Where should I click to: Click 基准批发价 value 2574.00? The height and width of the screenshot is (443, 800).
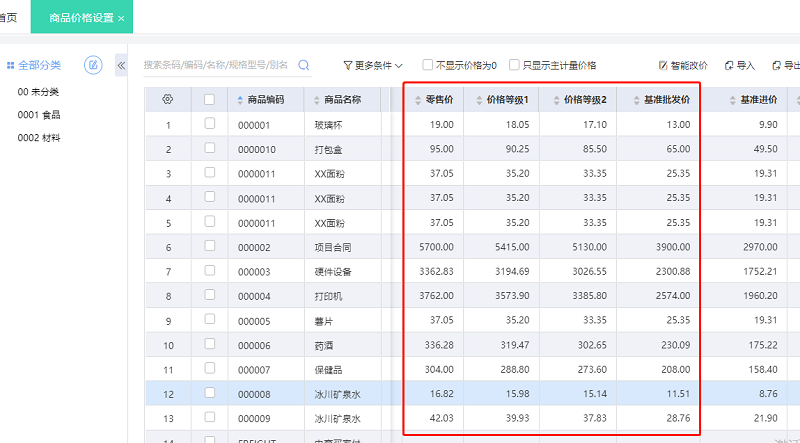coord(673,296)
